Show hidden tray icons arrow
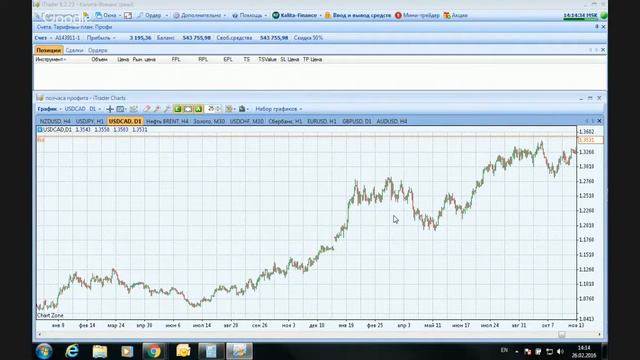Screen dimensions: 640x360 tap(517, 351)
